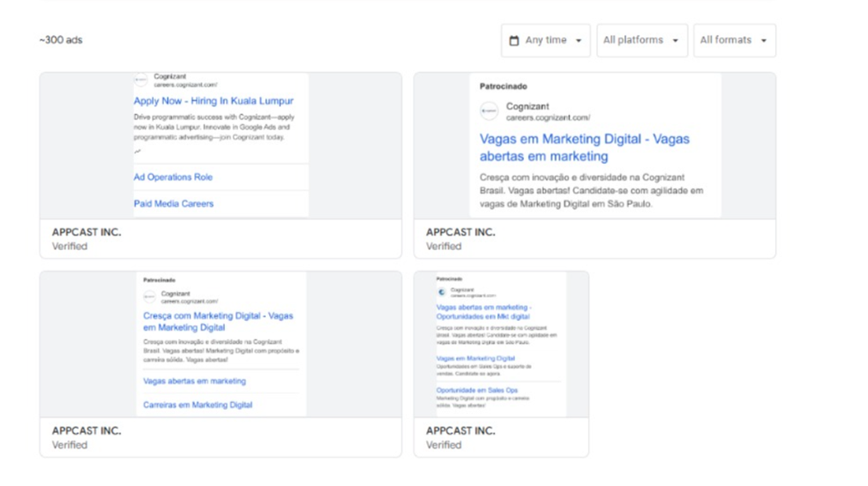The image size is (868, 486).
Task: Expand the Any time dropdown arrow
Action: [x=579, y=40]
